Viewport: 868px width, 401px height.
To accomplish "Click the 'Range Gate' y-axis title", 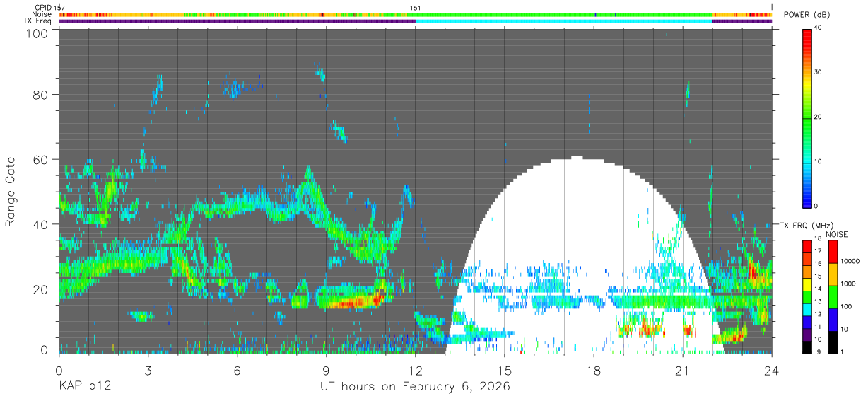I will pyautogui.click(x=11, y=192).
